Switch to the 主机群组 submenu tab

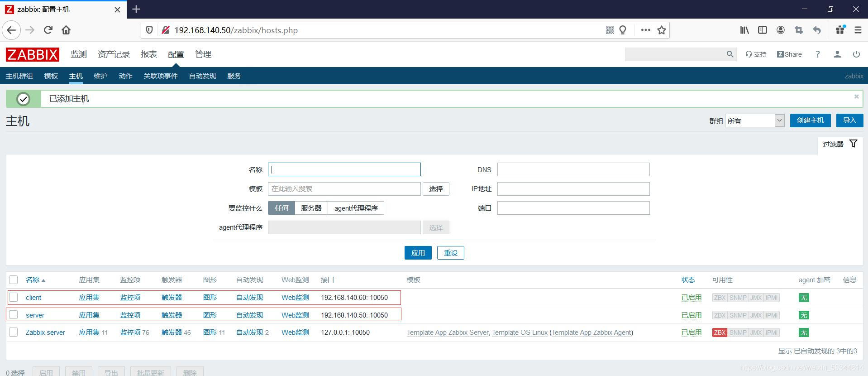[x=19, y=76]
